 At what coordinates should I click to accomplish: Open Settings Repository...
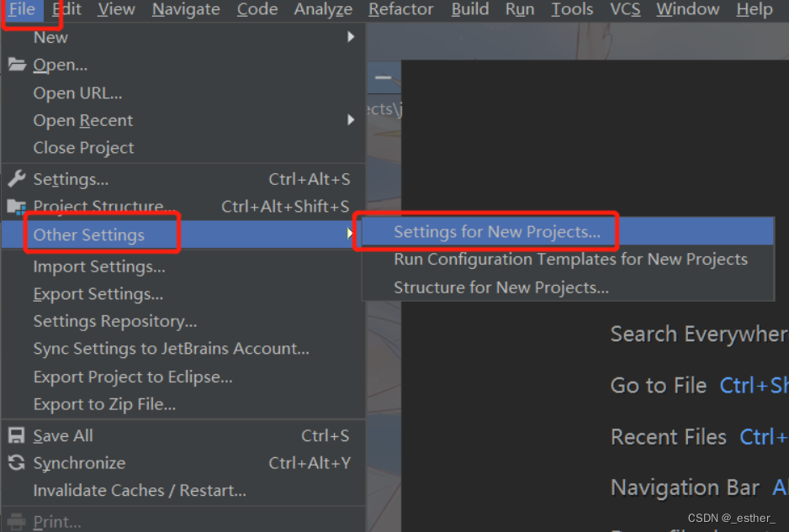coord(183,321)
